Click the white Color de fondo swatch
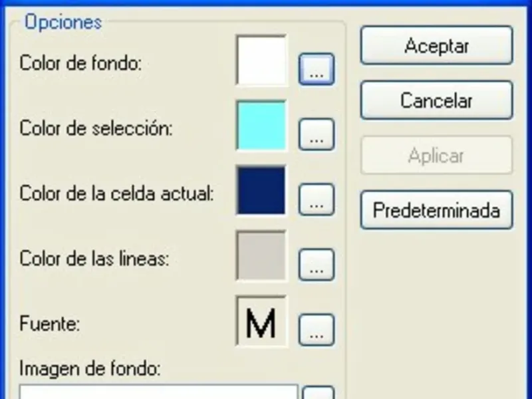The height and width of the screenshot is (399, 532). (x=261, y=61)
